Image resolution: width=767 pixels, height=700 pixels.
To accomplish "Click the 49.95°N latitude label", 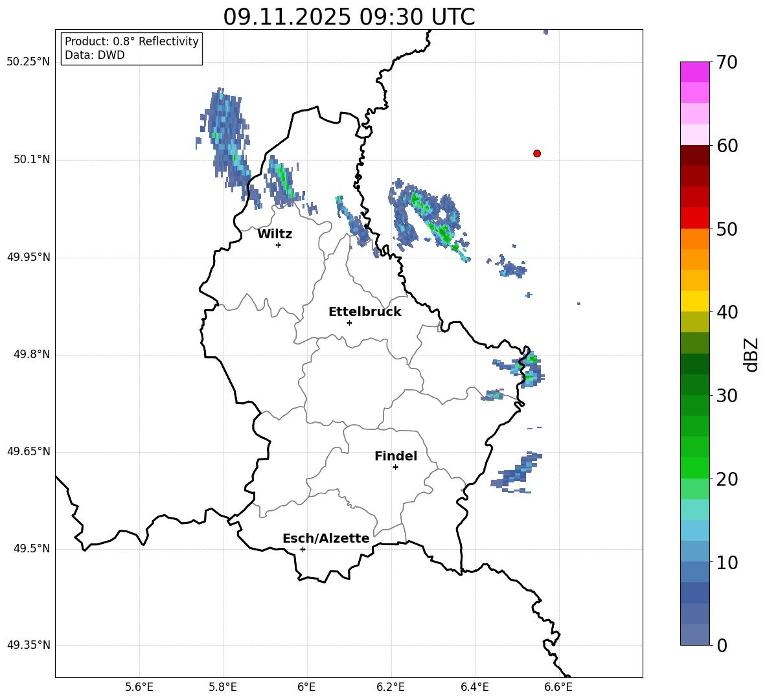I will coord(29,257).
